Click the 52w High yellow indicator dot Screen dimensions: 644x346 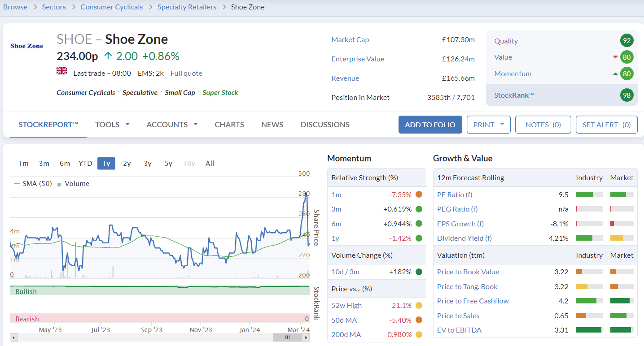[419, 306]
